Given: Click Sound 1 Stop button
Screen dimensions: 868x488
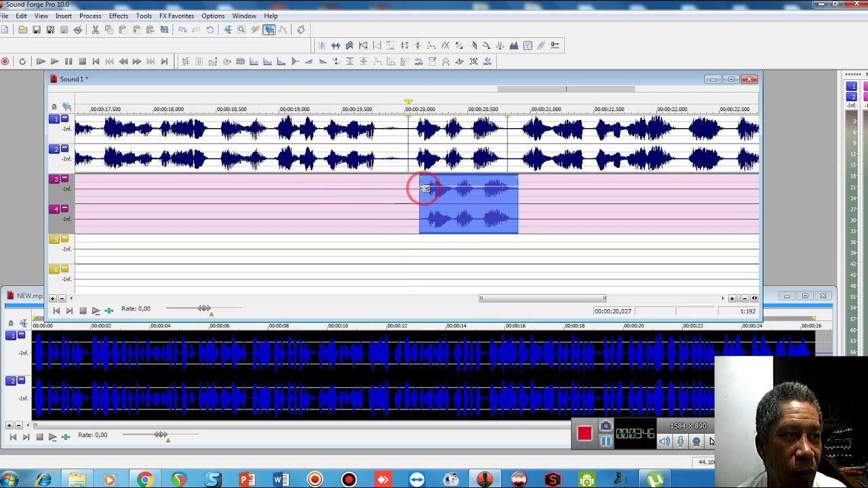Looking at the screenshot, I should point(83,310).
